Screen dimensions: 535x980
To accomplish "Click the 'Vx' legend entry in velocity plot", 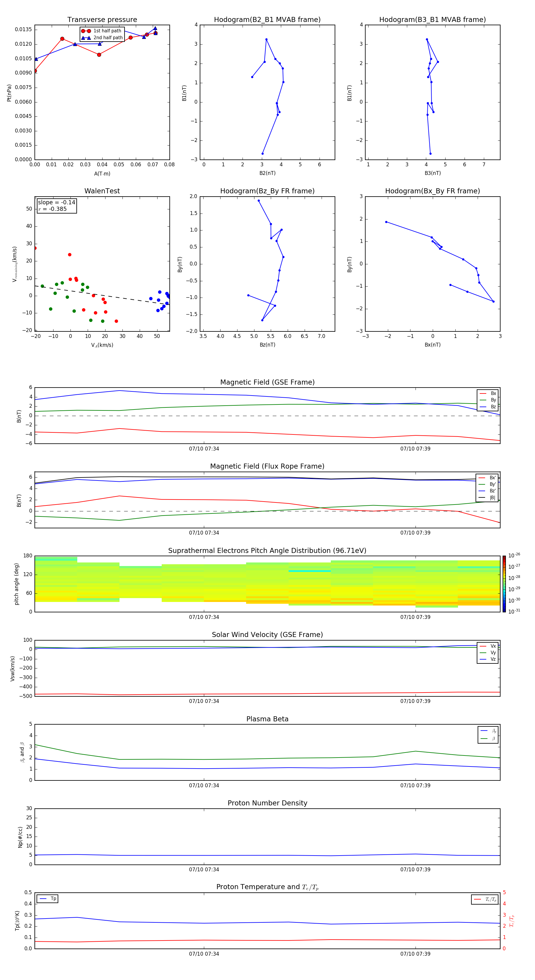I will tap(488, 646).
